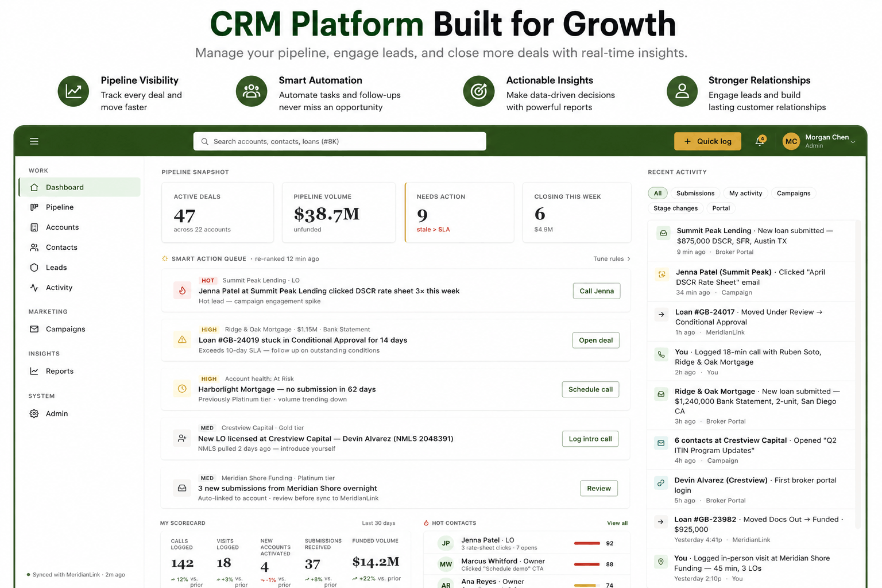Click the Call Jenna button

tap(597, 291)
